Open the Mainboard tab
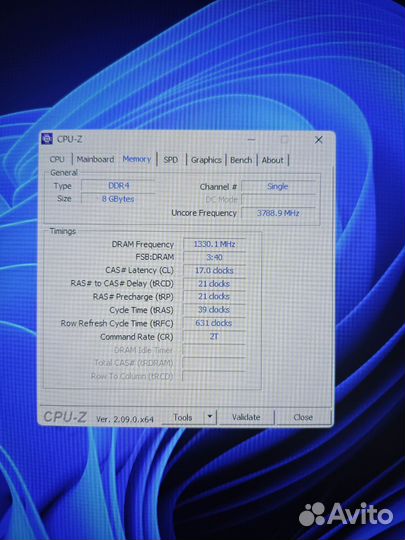 (x=95, y=159)
